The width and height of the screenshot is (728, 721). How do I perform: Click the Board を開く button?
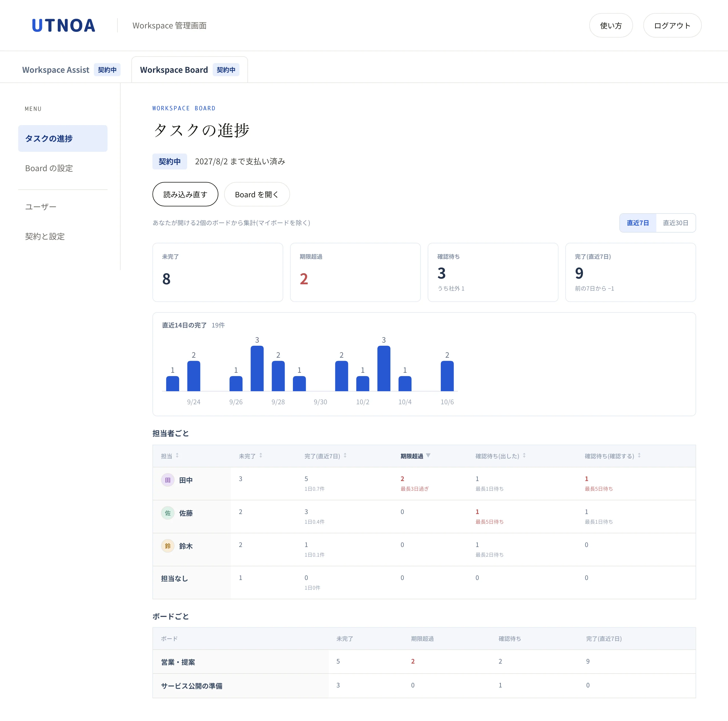point(257,194)
